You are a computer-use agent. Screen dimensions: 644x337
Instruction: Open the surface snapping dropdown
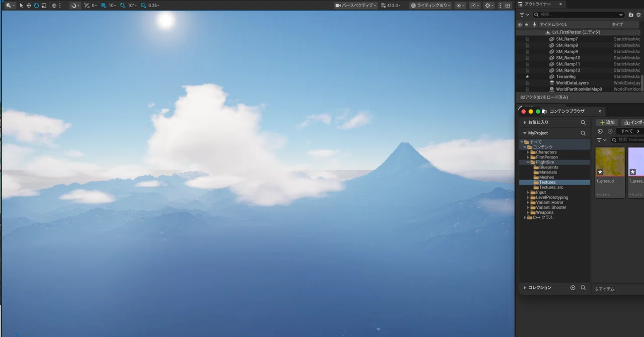pos(75,5)
